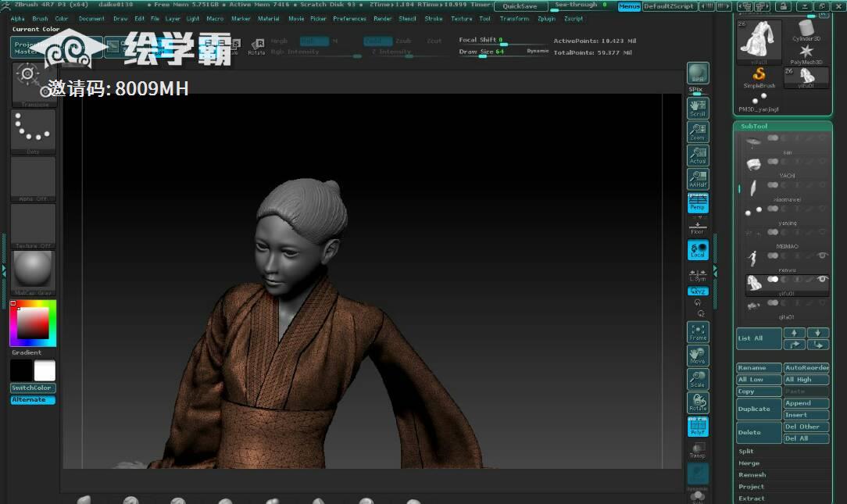847x504 pixels.
Task: Open the Preferences menu
Action: pyautogui.click(x=349, y=19)
